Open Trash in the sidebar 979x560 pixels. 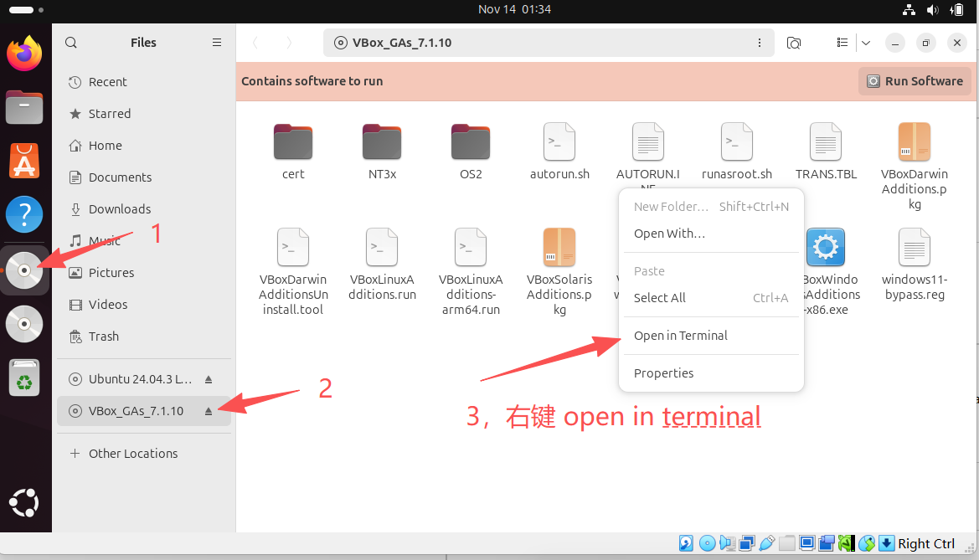[x=143, y=337]
